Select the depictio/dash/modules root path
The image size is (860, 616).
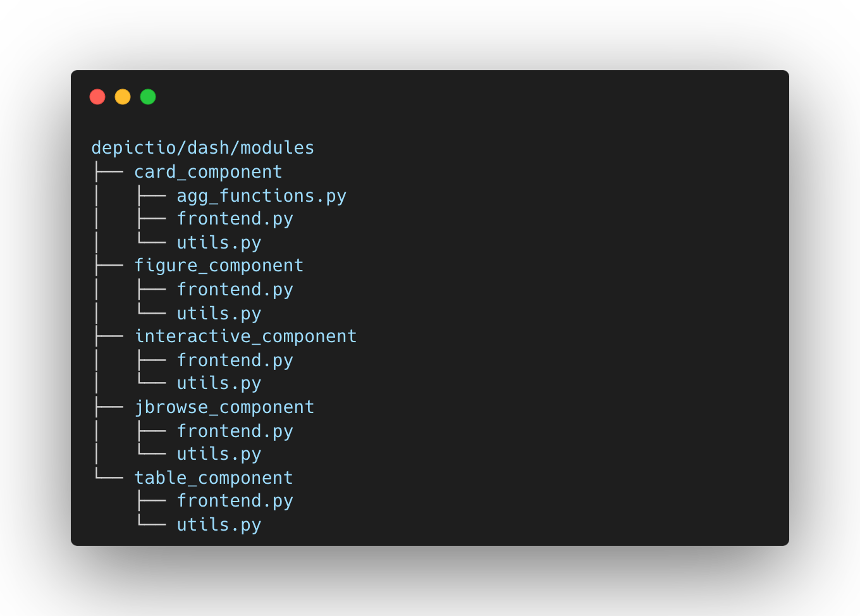(202, 148)
